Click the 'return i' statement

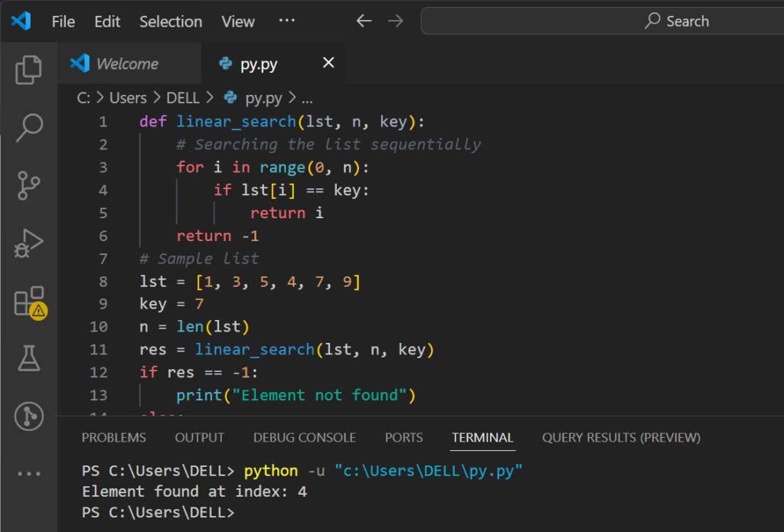coord(287,213)
